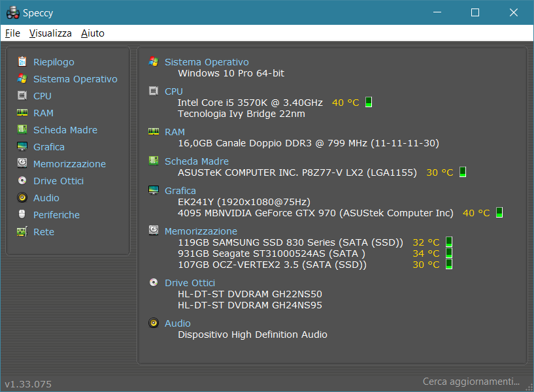
Task: Select Periferiche in the sidebar
Action: coord(56,215)
